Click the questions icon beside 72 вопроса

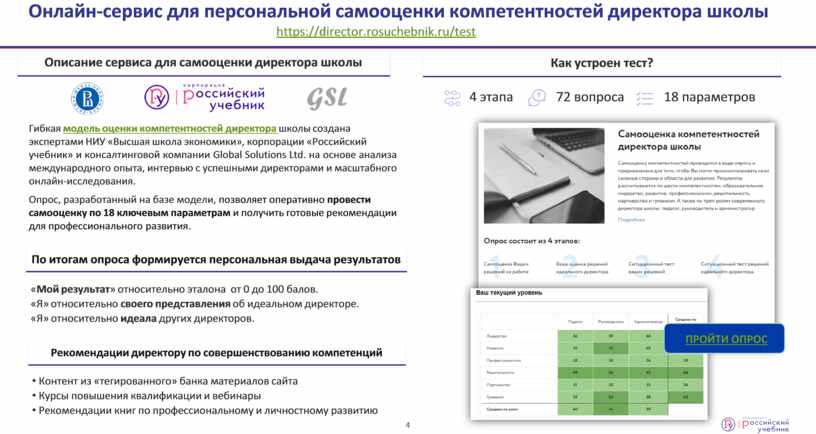pyautogui.click(x=537, y=97)
